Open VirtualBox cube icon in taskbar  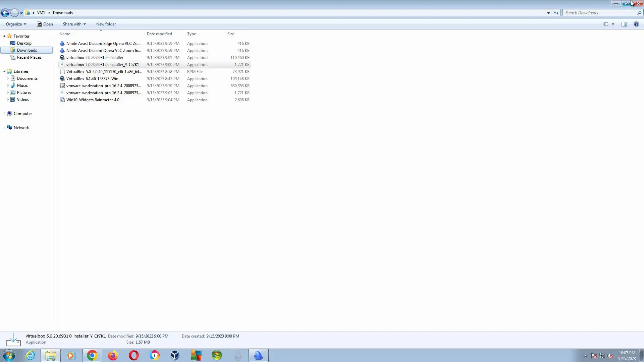[x=175, y=355]
